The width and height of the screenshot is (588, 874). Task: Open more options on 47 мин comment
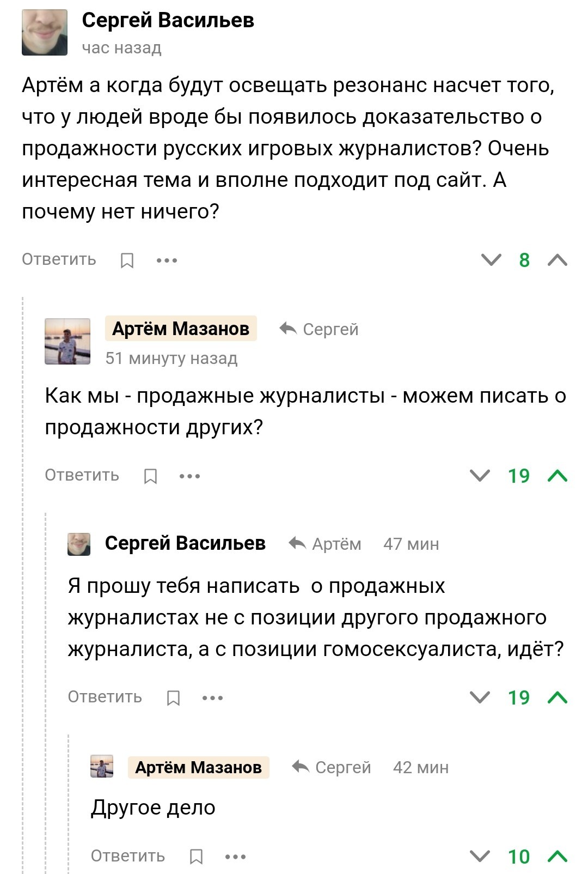click(x=212, y=698)
